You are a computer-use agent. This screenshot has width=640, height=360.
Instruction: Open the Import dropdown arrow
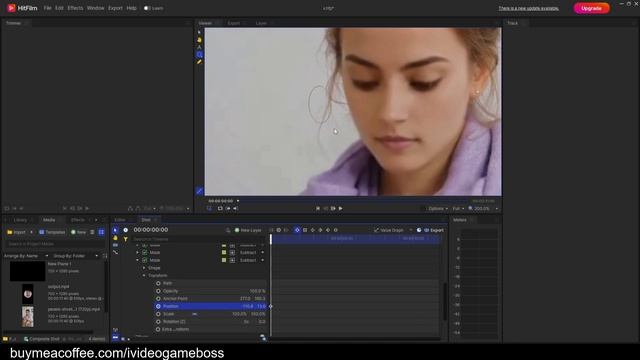(x=31, y=232)
